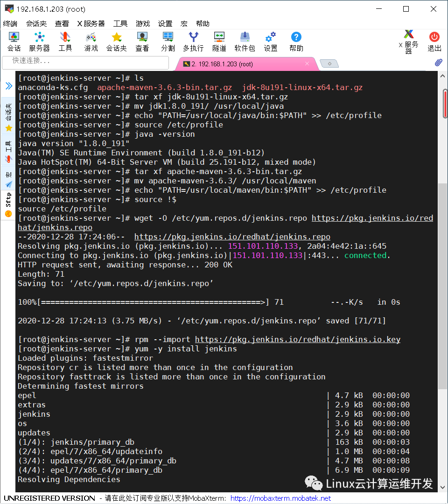Click the 帮助 question mark toolbar icon
This screenshot has width=448, height=504.
(296, 42)
